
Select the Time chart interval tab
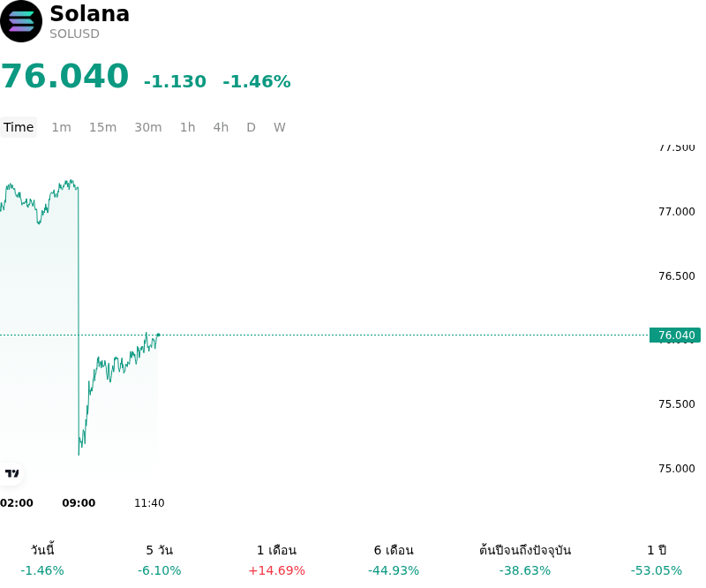pos(19,127)
